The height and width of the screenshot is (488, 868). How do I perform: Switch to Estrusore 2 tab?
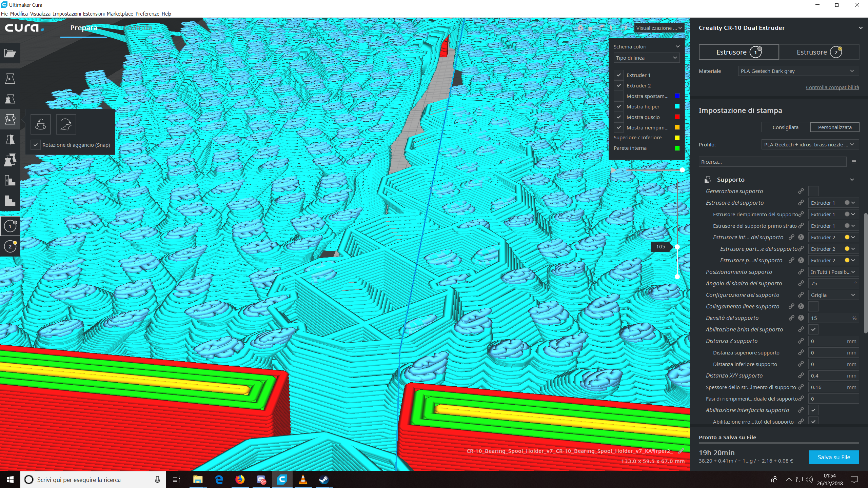point(819,52)
